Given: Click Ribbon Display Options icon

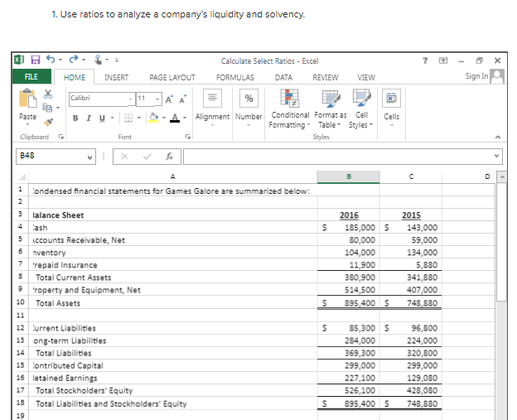Looking at the screenshot, I should click(x=443, y=60).
